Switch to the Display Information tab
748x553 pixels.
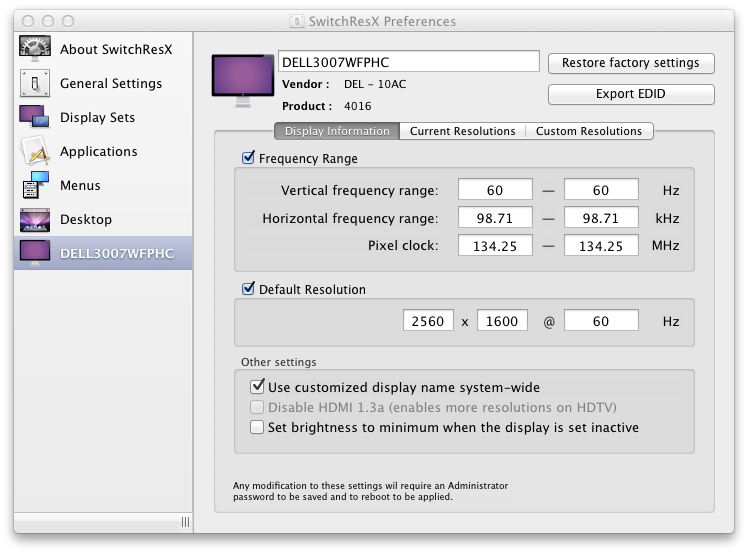(337, 131)
